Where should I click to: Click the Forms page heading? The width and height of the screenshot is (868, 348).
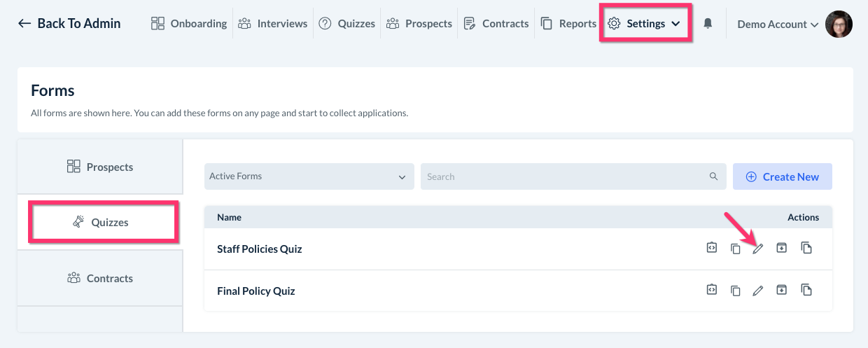pos(52,90)
